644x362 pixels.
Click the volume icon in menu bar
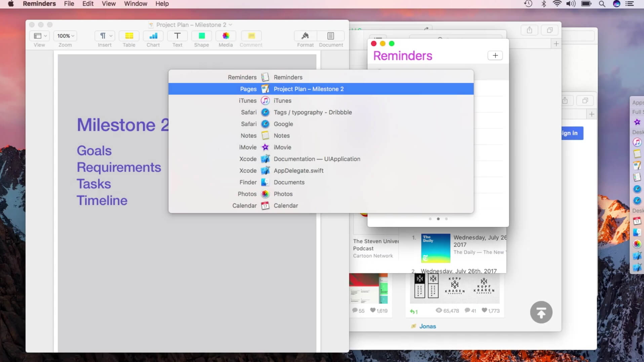[x=571, y=4]
